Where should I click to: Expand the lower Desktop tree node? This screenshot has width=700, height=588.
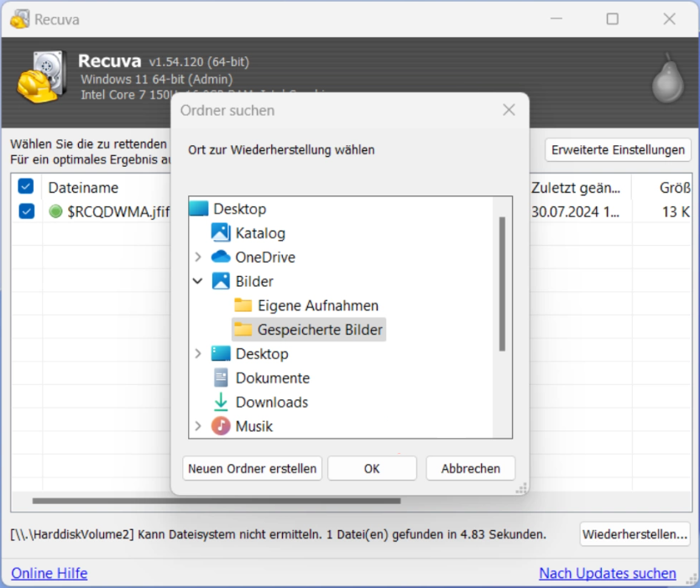click(198, 353)
